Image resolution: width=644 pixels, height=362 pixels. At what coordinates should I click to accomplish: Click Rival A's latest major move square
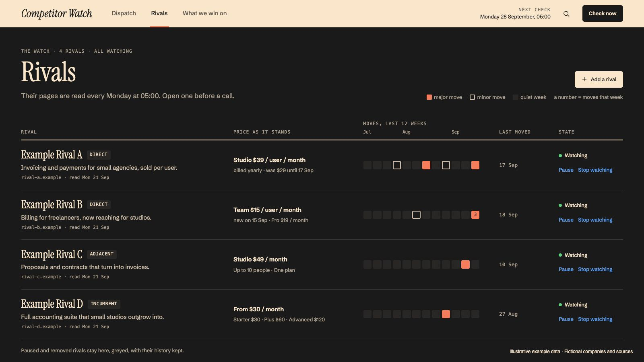475,165
